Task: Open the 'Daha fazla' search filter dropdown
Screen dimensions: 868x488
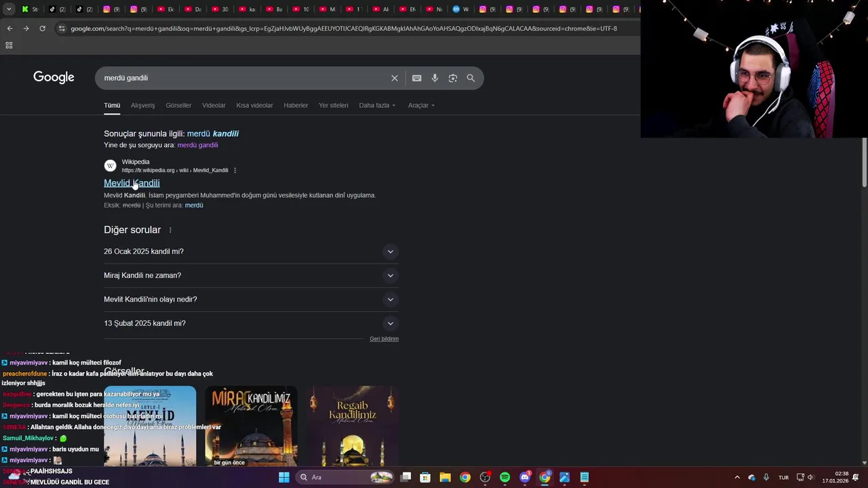Action: click(x=377, y=105)
